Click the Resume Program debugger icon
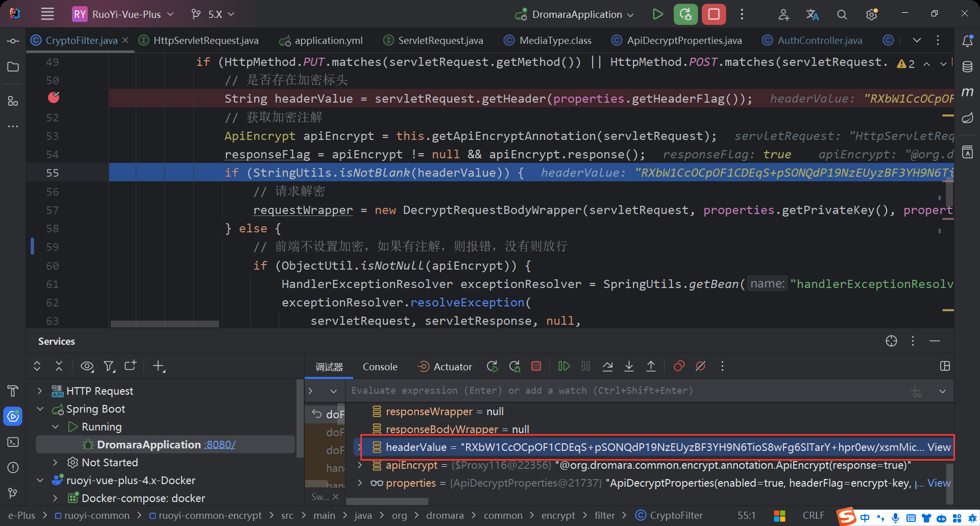The image size is (980, 526). point(564,366)
